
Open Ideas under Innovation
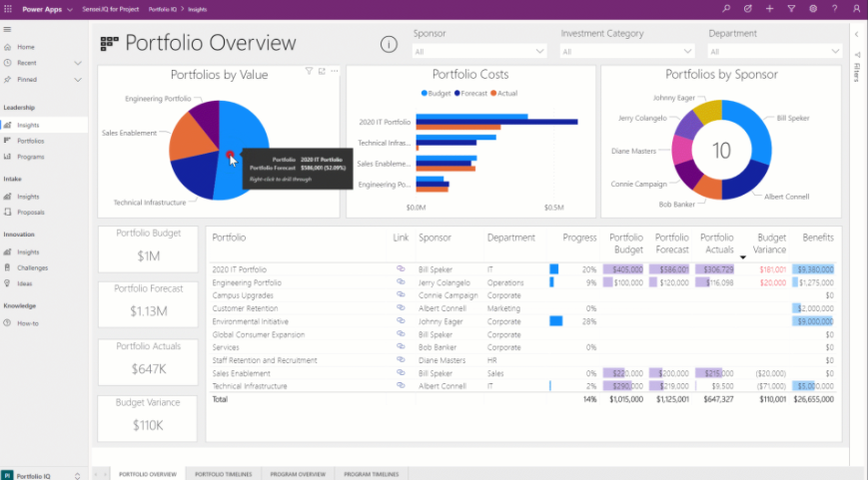pyautogui.click(x=24, y=283)
